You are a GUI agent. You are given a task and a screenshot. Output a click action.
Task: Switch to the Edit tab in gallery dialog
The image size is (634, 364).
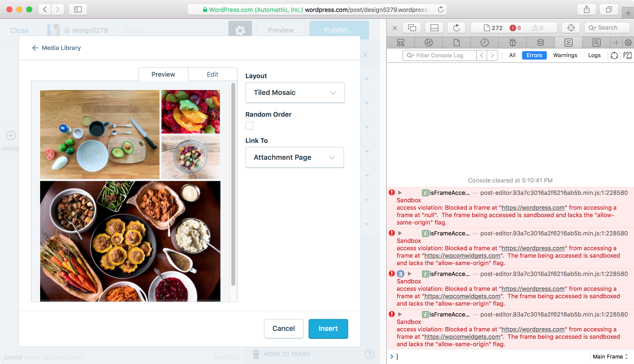tap(212, 74)
